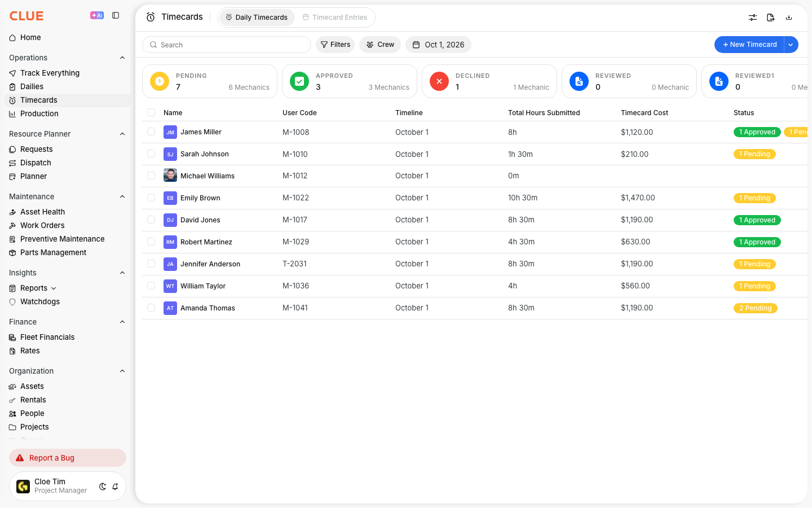Click the Report a Bug button
Viewport: 812px width, 508px height.
click(x=68, y=458)
